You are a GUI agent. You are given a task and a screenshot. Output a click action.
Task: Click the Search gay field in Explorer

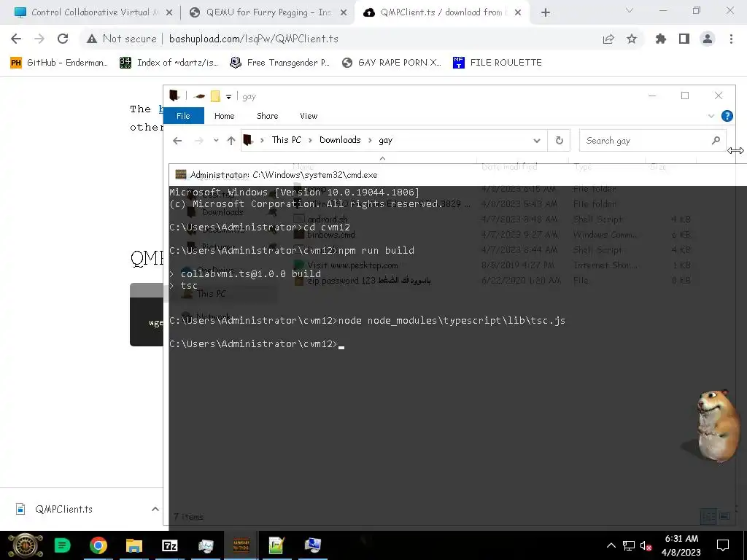point(653,141)
